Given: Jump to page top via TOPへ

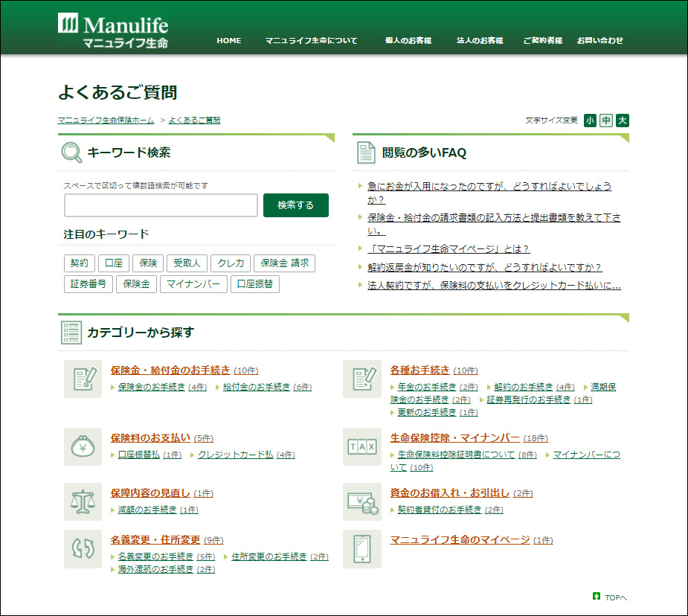Looking at the screenshot, I should (611, 597).
